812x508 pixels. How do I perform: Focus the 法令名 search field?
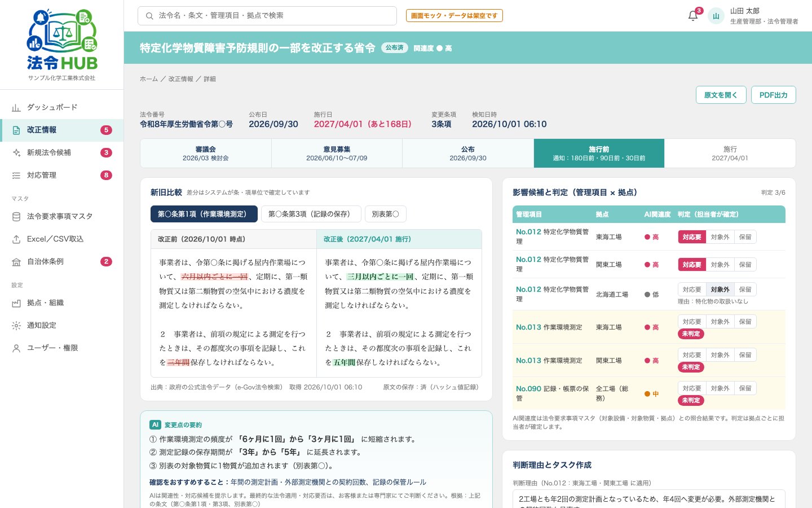pyautogui.click(x=267, y=16)
